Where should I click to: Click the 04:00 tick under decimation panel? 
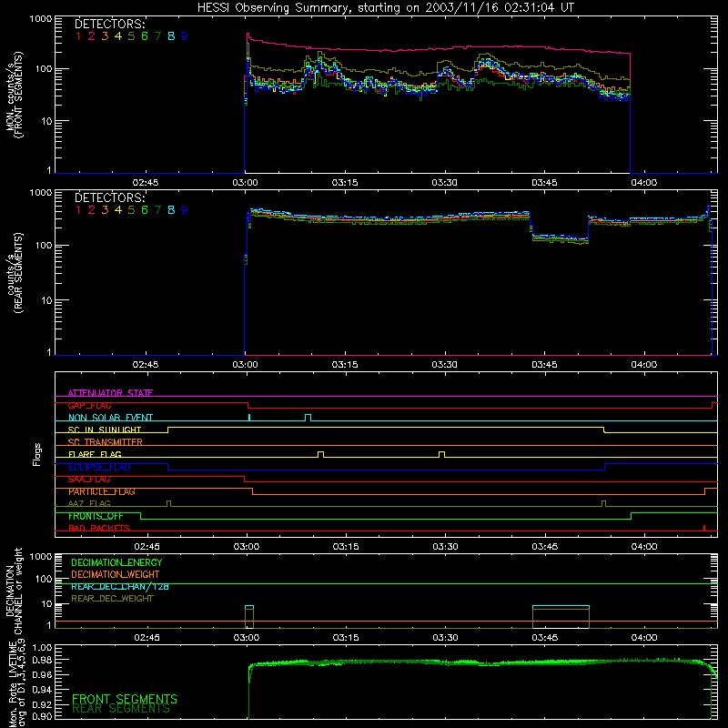tap(644, 638)
